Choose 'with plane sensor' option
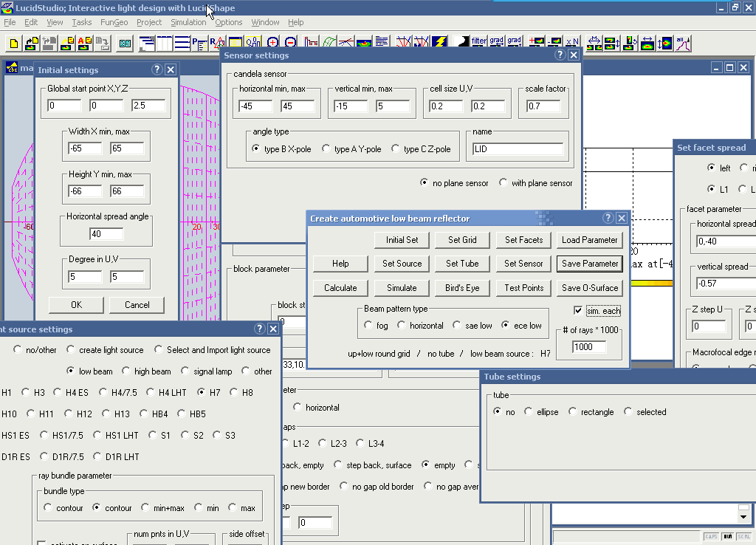 (x=504, y=182)
